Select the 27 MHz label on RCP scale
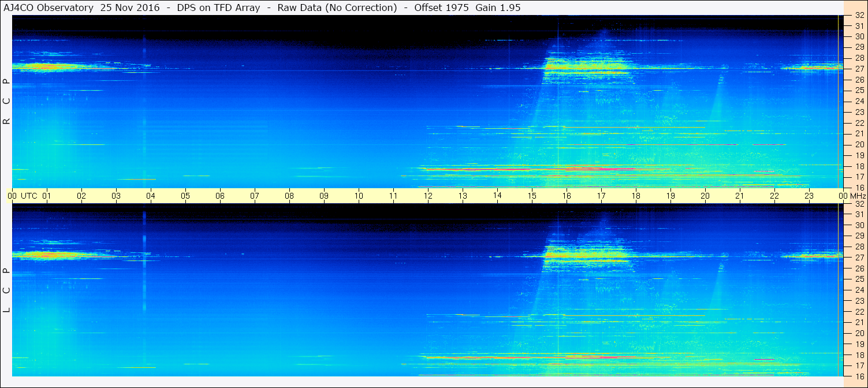Viewport: 868px width, 388px height. [859, 69]
